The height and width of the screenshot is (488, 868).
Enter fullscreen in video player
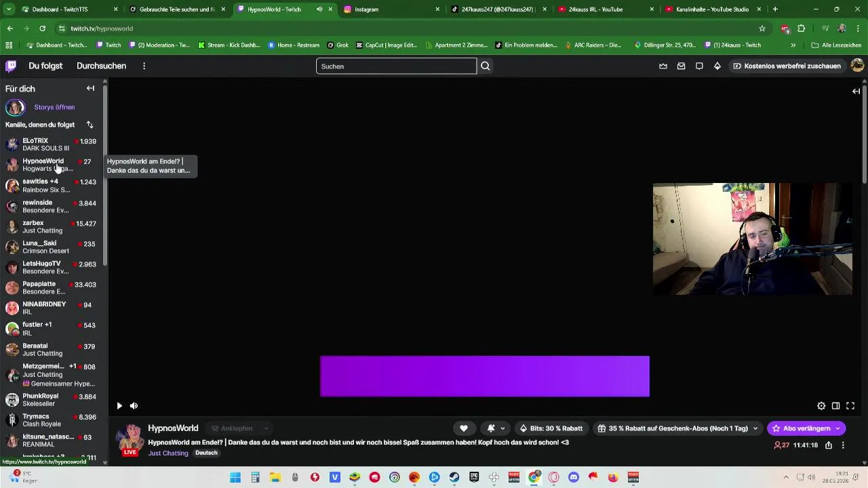pyautogui.click(x=850, y=406)
